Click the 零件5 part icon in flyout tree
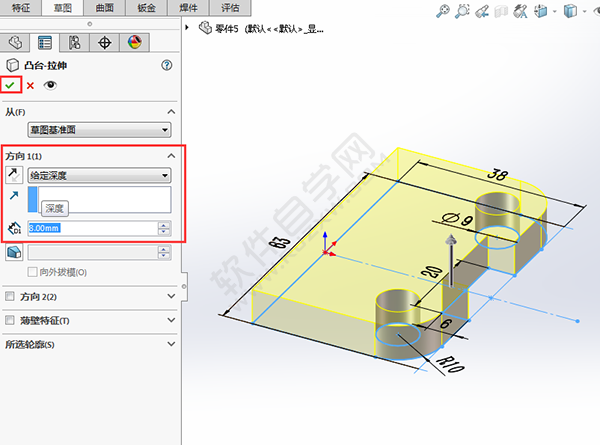Image resolution: width=600 pixels, height=445 pixels. click(205, 28)
